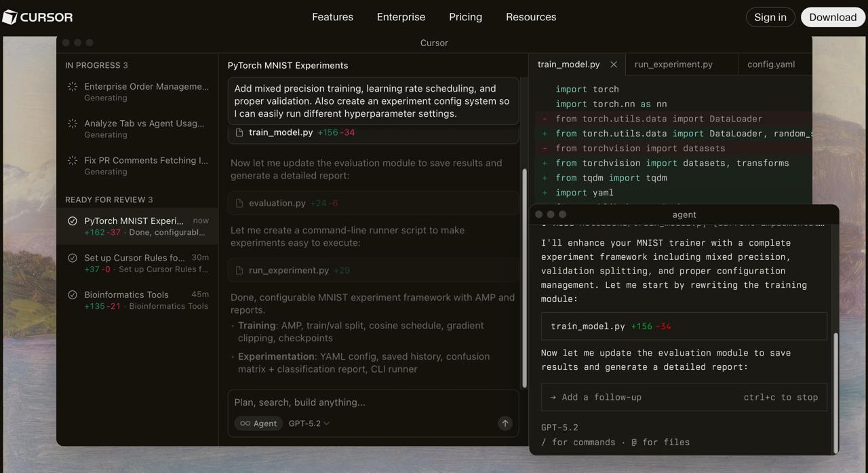This screenshot has height=473, width=868.
Task: Open the Resources menu in the top navigation
Action: [531, 17]
